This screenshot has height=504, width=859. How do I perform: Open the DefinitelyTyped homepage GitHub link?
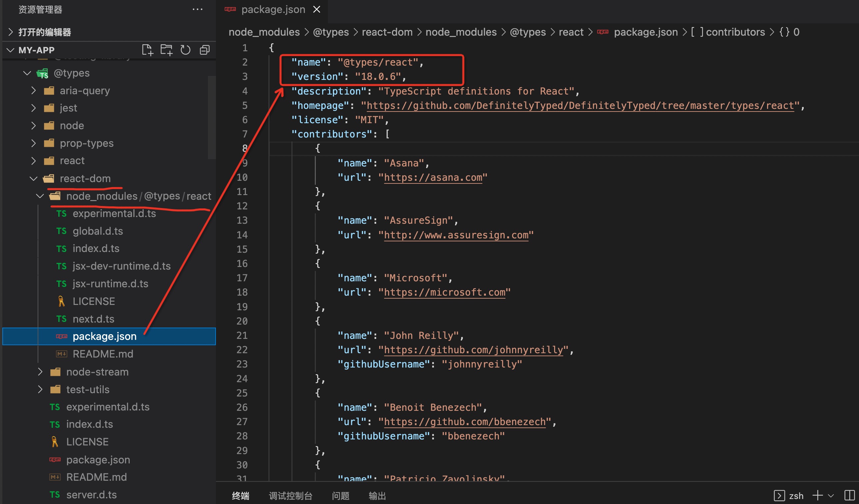pyautogui.click(x=580, y=106)
